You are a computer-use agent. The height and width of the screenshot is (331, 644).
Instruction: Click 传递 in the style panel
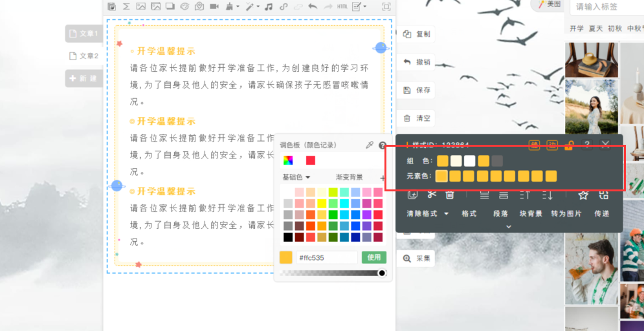coord(602,214)
